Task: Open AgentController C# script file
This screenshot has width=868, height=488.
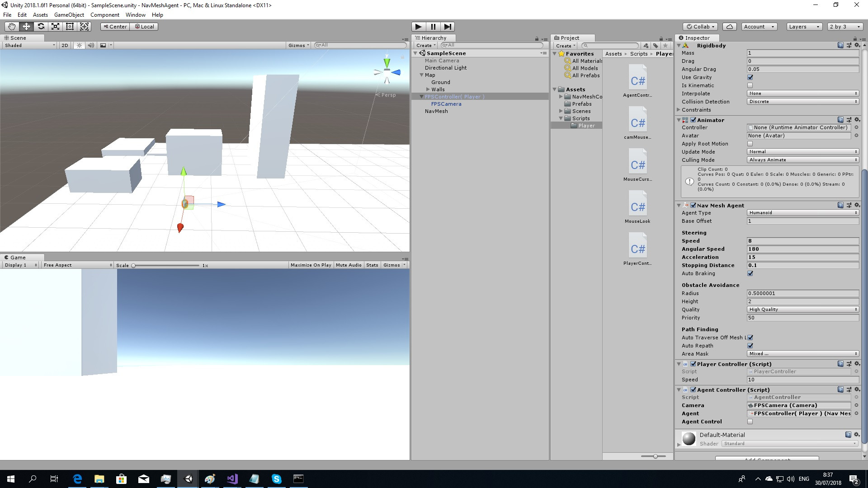Action: tap(637, 81)
